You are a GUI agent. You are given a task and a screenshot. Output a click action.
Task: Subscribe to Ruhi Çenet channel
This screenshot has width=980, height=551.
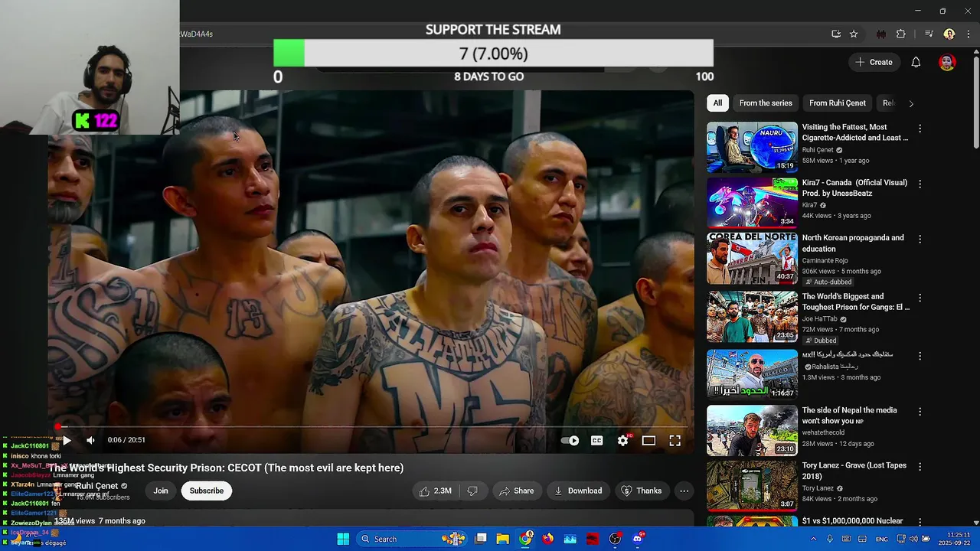point(207,491)
